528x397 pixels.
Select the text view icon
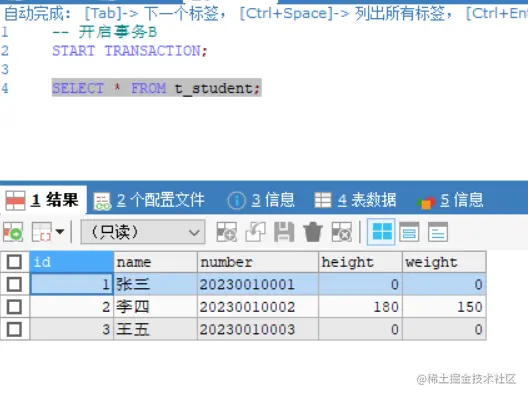click(438, 232)
